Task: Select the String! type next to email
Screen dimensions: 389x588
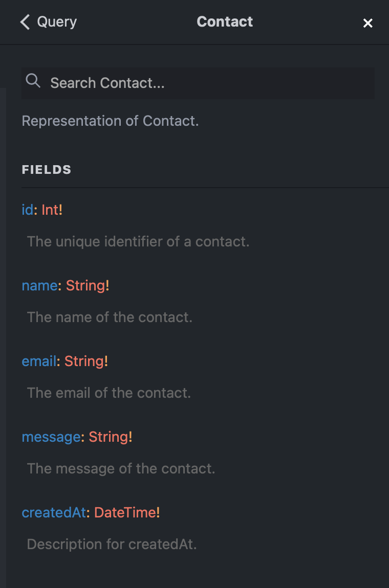Action: click(x=86, y=361)
